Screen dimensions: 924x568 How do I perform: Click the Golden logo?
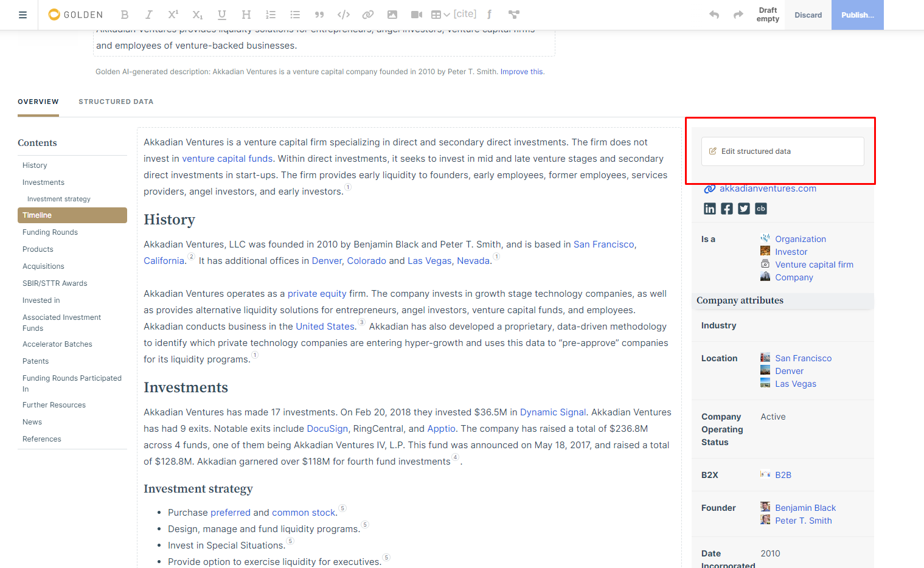click(x=75, y=15)
